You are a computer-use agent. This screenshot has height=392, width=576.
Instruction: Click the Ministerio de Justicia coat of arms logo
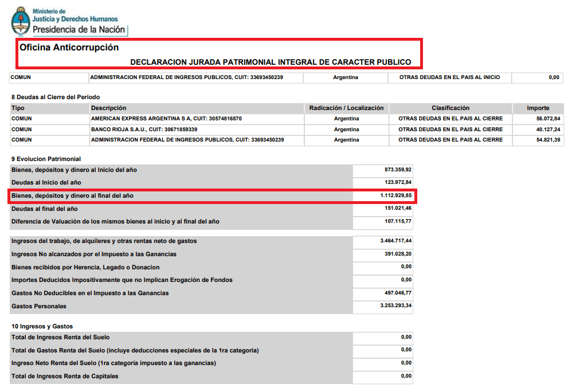(21, 21)
